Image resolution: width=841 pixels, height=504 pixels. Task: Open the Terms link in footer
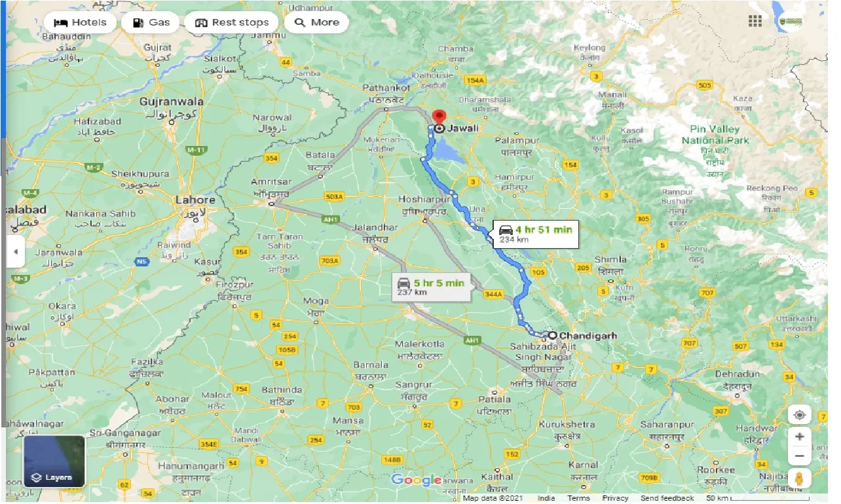(578, 498)
